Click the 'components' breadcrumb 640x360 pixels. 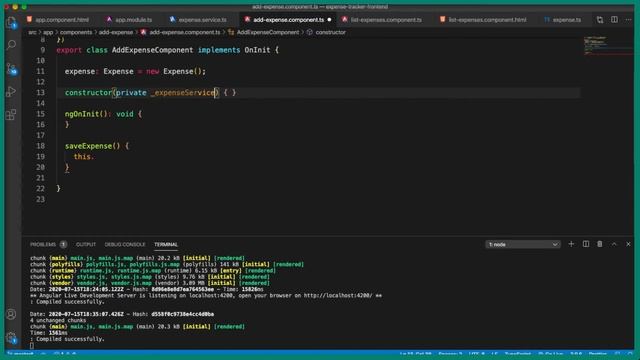tap(76, 32)
